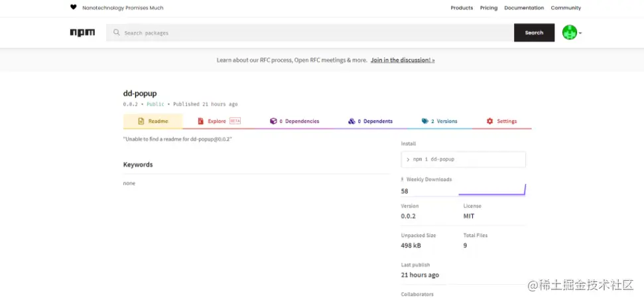Click the Public visibility label

click(155, 104)
